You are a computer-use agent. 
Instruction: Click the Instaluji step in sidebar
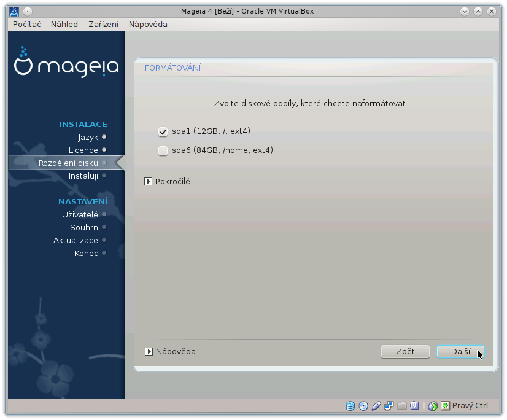tap(83, 176)
